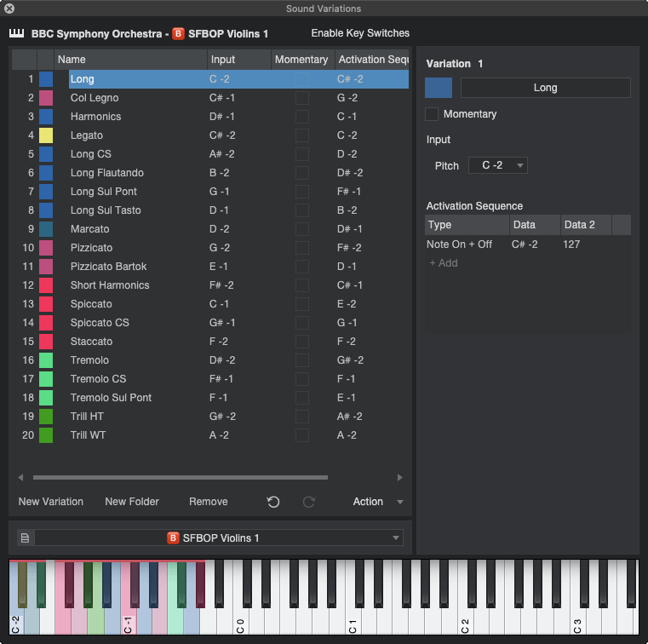Viewport: 648px width, 644px height.
Task: Toggle Momentary checkbox for Col Legno row
Action: pos(302,98)
